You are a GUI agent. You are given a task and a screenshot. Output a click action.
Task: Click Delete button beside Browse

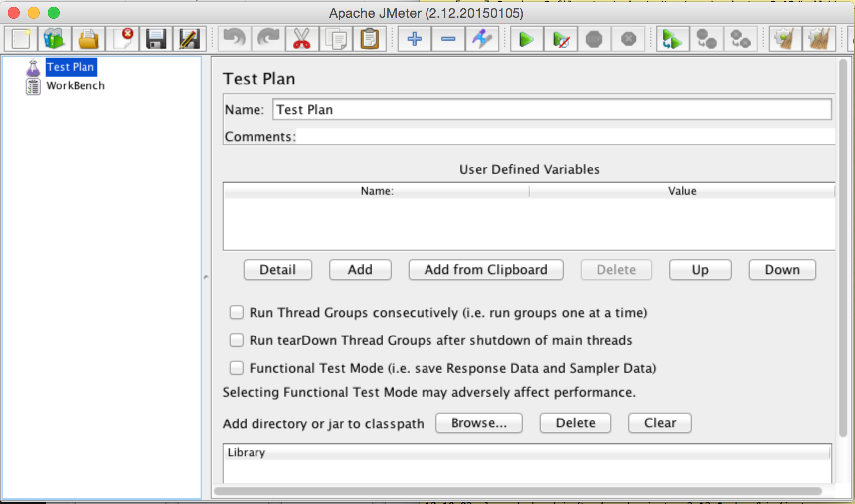coord(576,423)
